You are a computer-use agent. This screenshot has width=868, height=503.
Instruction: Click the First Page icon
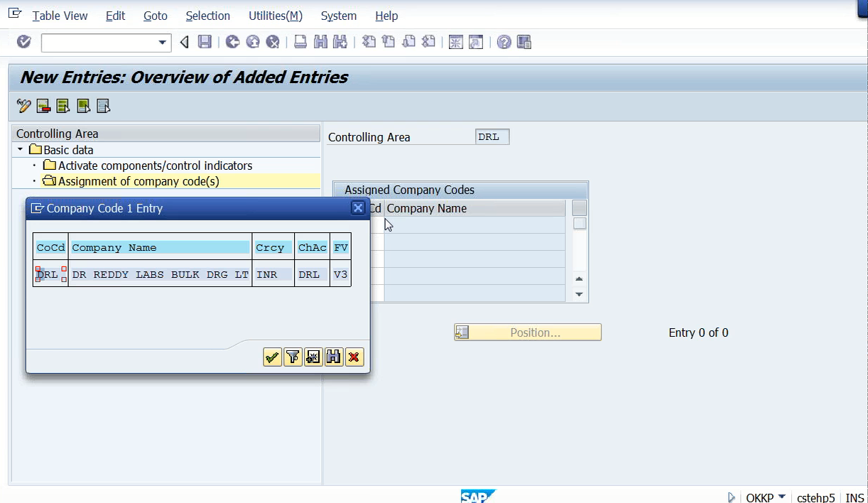pos(369,43)
